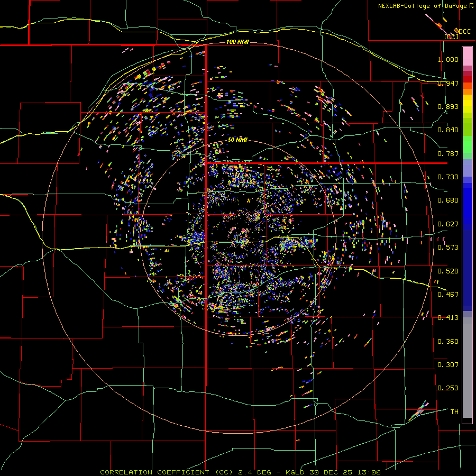The height and width of the screenshot is (476, 476).
Task: Select the 0.253 value on the color scale
Action: point(448,388)
